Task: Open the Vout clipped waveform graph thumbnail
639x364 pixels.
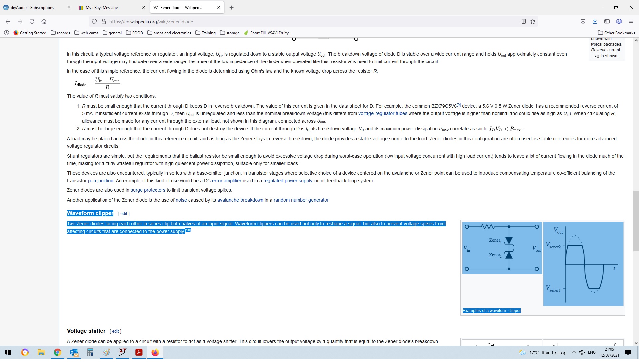Action: tap(583, 264)
